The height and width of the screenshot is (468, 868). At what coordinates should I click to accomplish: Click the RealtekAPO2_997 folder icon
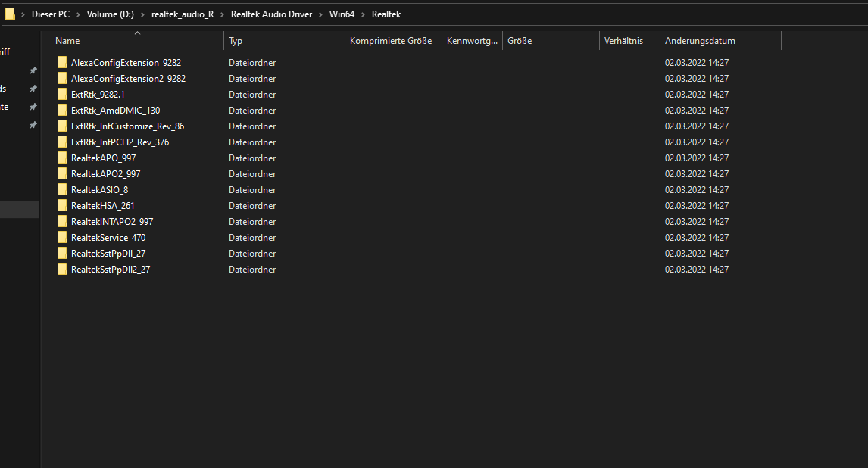[62, 173]
